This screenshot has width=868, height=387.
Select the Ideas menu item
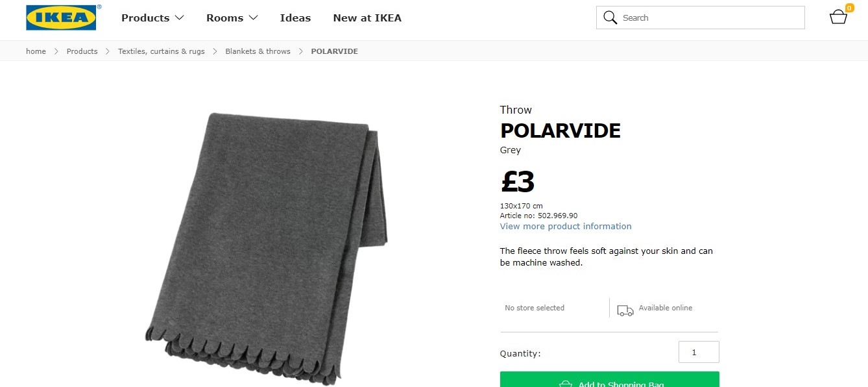295,18
